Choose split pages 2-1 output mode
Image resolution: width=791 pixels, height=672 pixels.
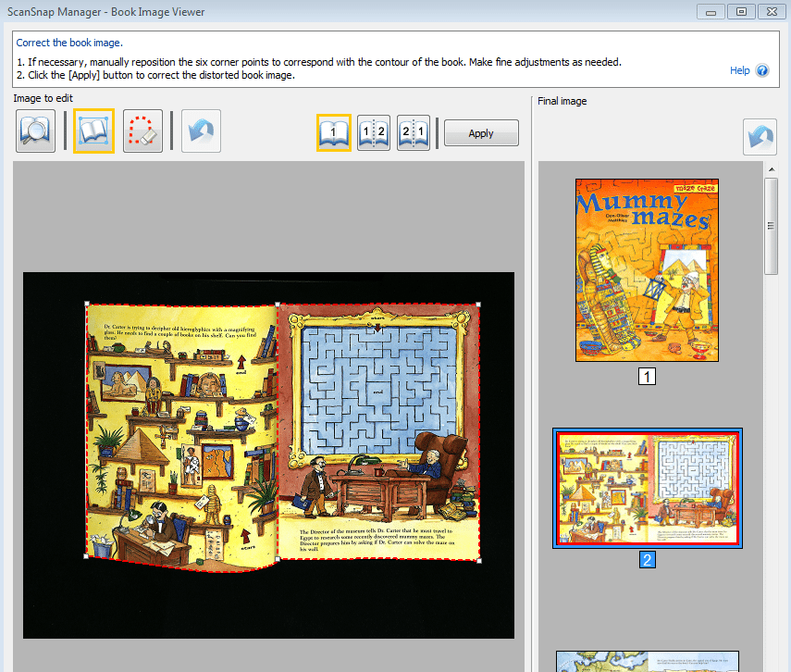[x=414, y=132]
